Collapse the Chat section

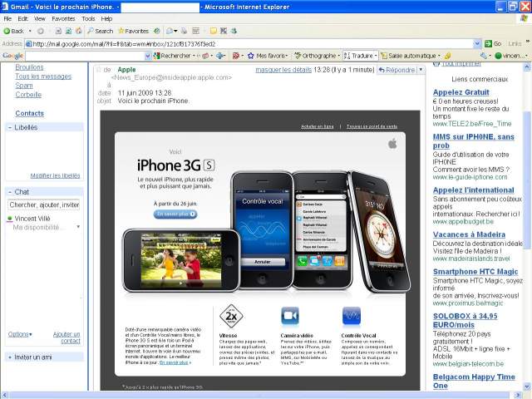click(10, 192)
